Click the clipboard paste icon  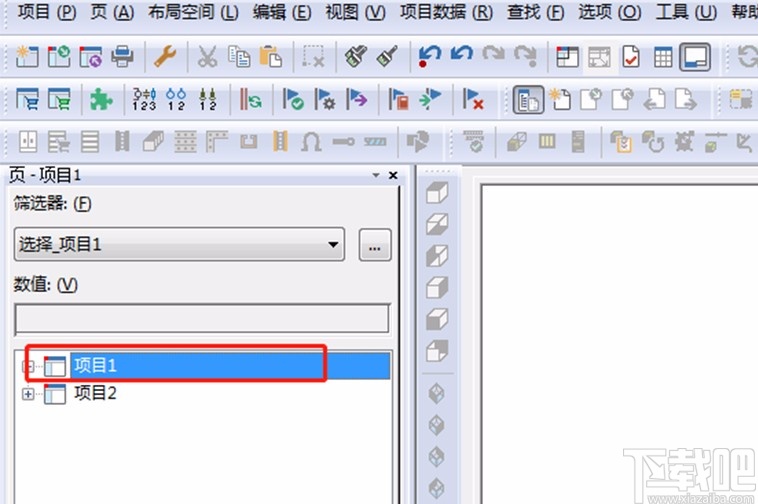pos(271,57)
